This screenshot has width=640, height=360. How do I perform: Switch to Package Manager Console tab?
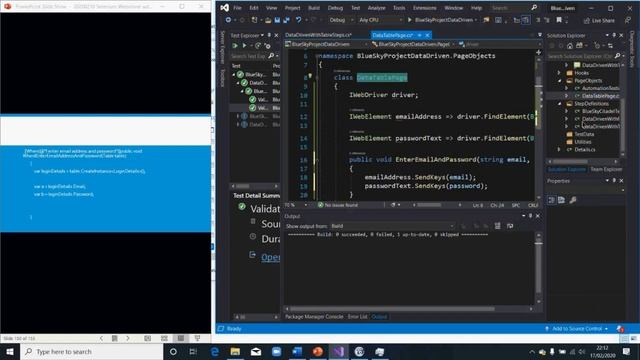pos(314,317)
